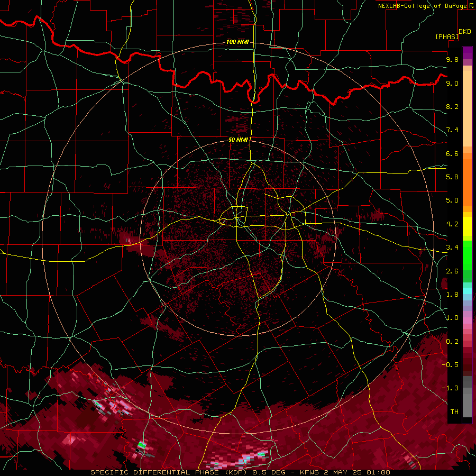
Task: Click the Specific Differential Phase caption text
Action: click(x=240, y=472)
